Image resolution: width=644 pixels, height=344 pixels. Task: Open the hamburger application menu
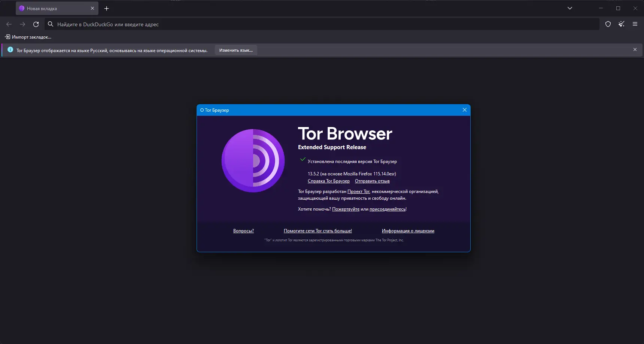click(635, 24)
